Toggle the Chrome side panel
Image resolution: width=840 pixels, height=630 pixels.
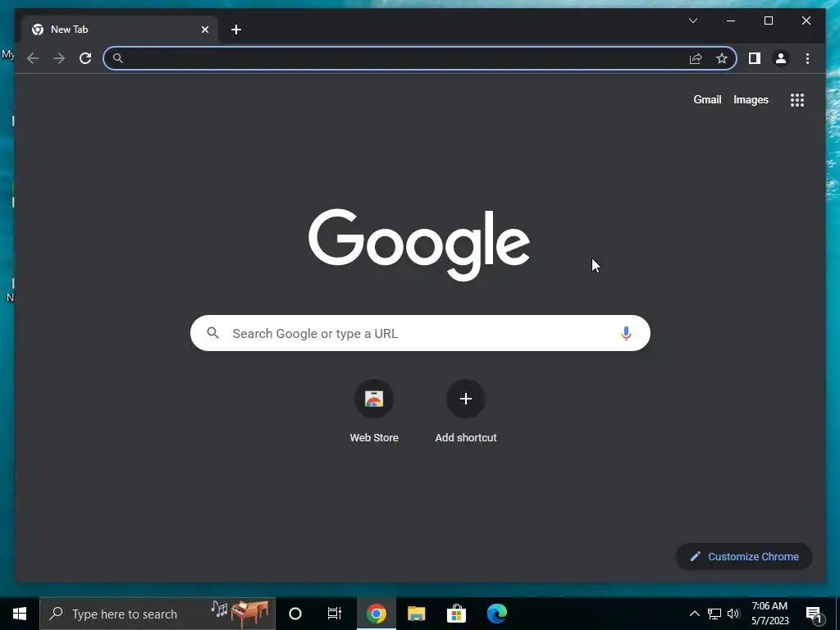(755, 58)
